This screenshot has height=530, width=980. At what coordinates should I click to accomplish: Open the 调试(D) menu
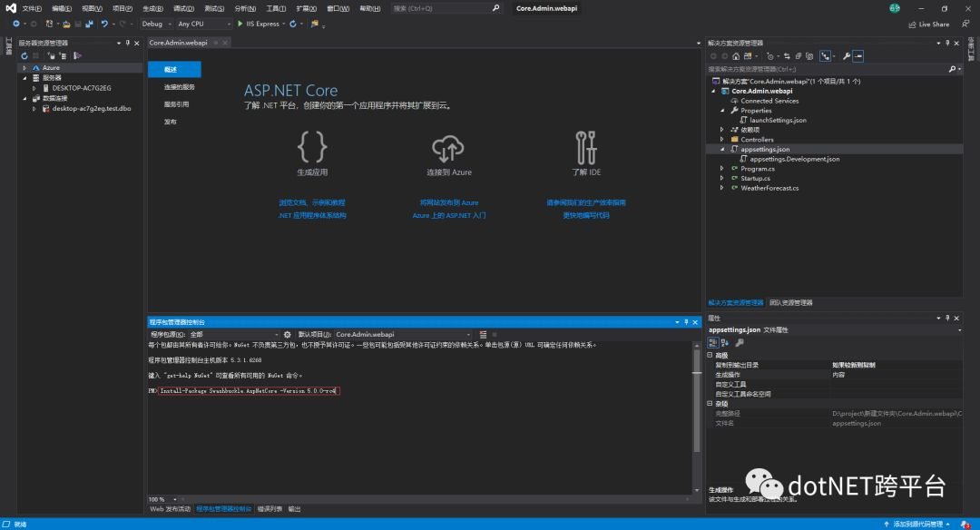[x=183, y=9]
